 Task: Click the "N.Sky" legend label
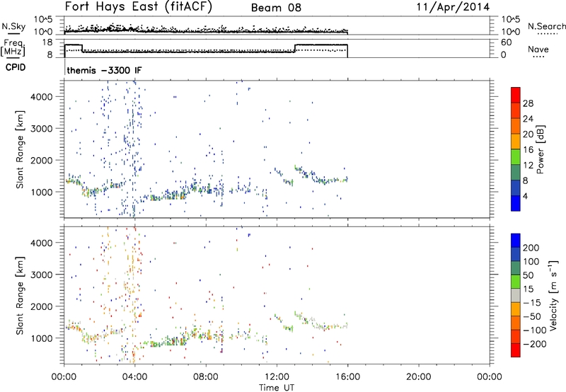[x=13, y=26]
